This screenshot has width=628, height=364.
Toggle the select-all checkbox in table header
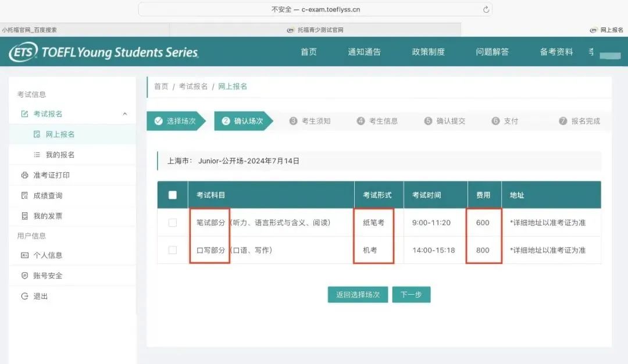pos(173,195)
